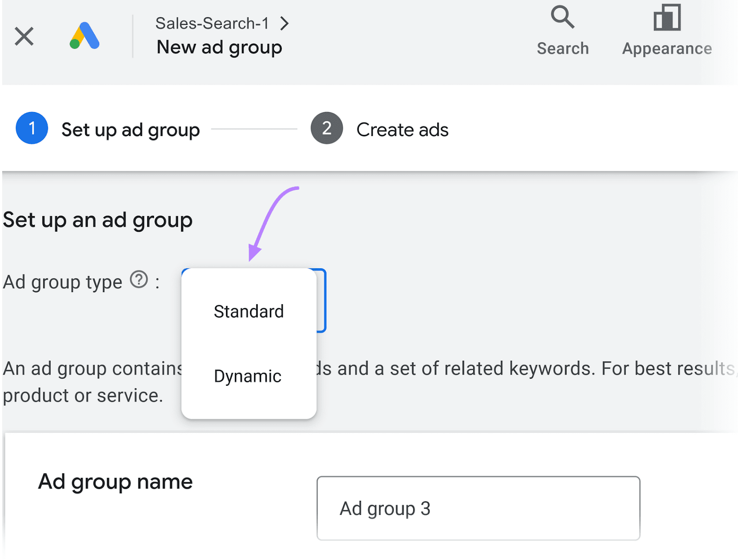Open the Sales-Search-1 campaign breadcrumb
The height and width of the screenshot is (560, 738).
pyautogui.click(x=212, y=23)
